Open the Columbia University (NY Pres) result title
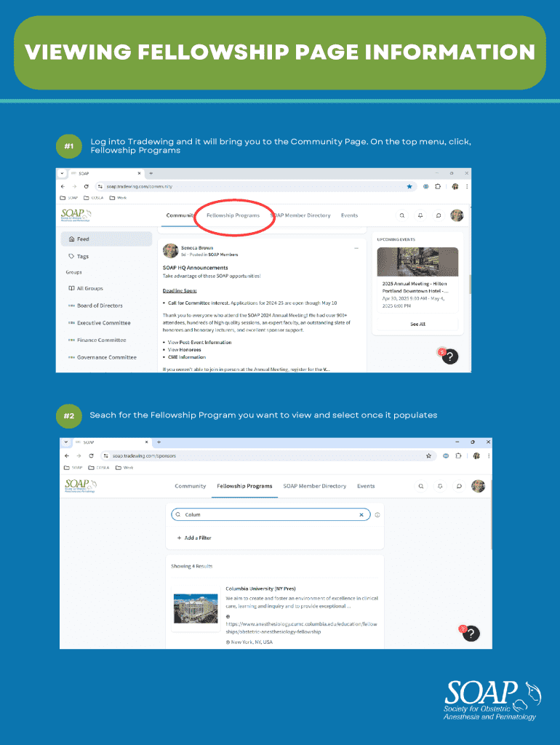This screenshot has width=560, height=745. (260, 589)
